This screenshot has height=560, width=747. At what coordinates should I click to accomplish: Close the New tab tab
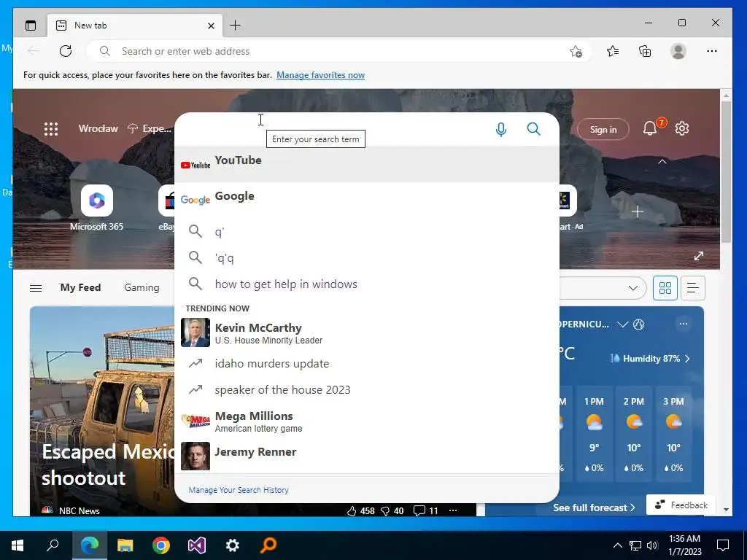coord(211,26)
